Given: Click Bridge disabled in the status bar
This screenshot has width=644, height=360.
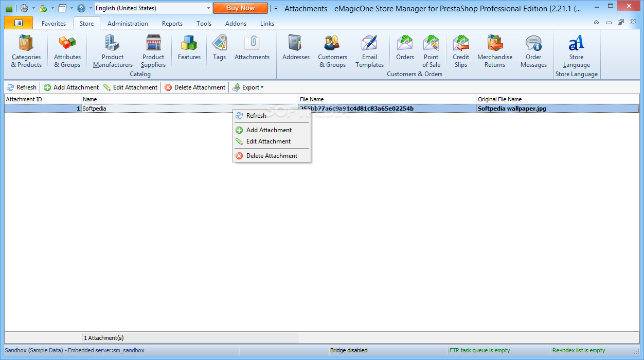Looking at the screenshot, I should [x=349, y=350].
